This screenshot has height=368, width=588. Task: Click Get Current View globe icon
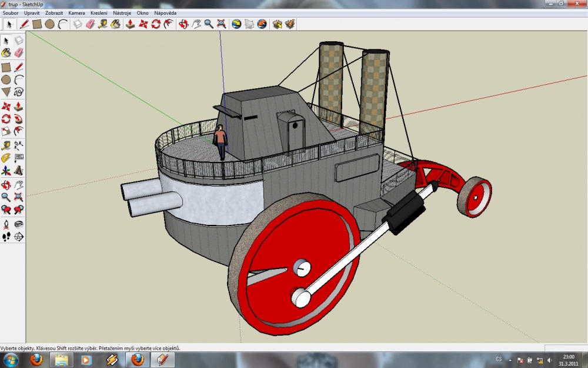tap(236, 24)
